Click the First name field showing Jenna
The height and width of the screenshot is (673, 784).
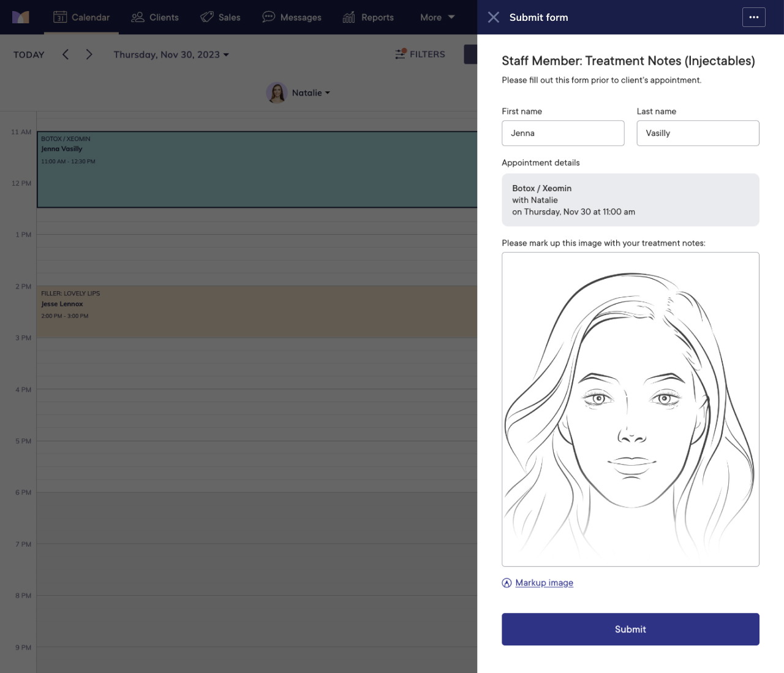tap(562, 133)
